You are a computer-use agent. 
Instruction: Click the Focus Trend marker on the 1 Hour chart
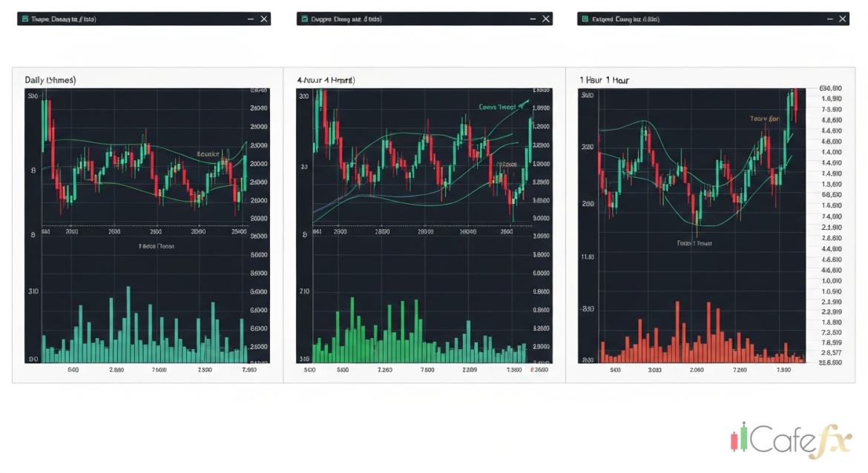pos(693,242)
